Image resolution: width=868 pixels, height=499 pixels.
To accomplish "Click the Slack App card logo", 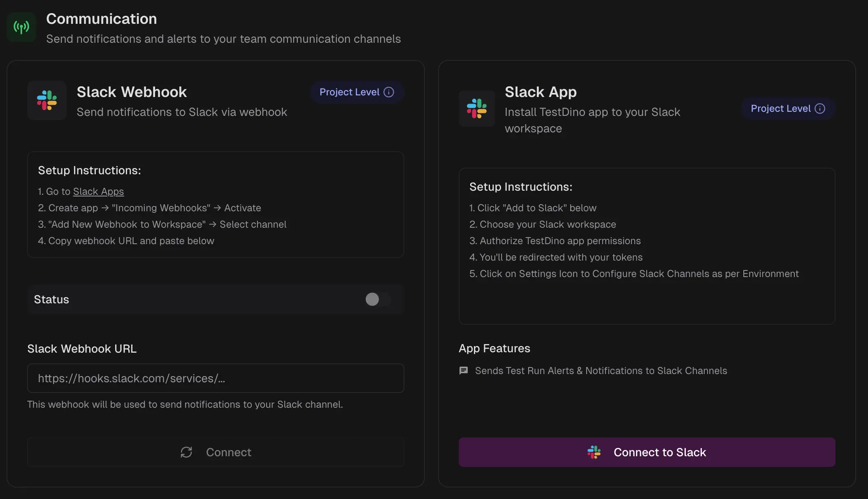I will [x=477, y=109].
